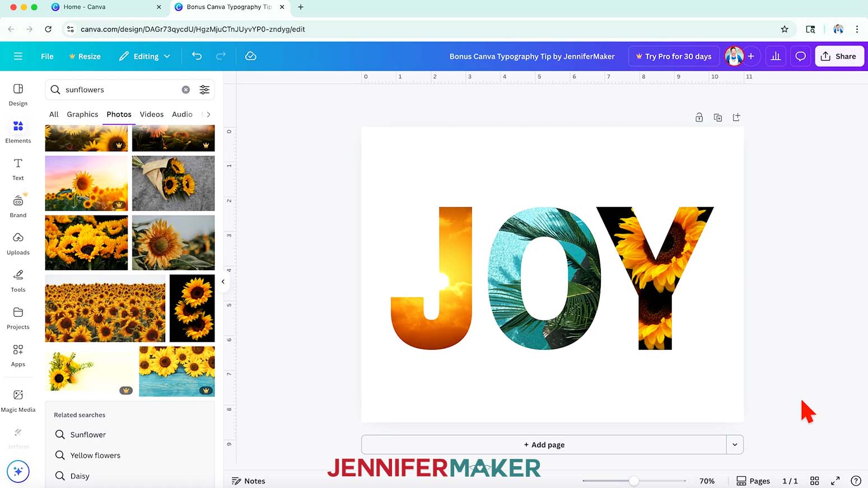Add new page icon above canvas
Image resolution: width=868 pixels, height=488 pixels.
point(736,118)
